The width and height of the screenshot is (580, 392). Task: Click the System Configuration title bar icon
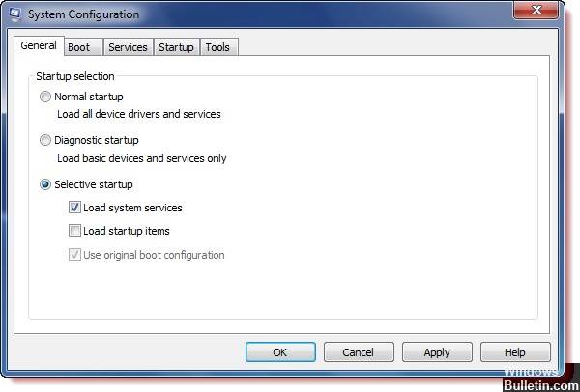pos(14,14)
